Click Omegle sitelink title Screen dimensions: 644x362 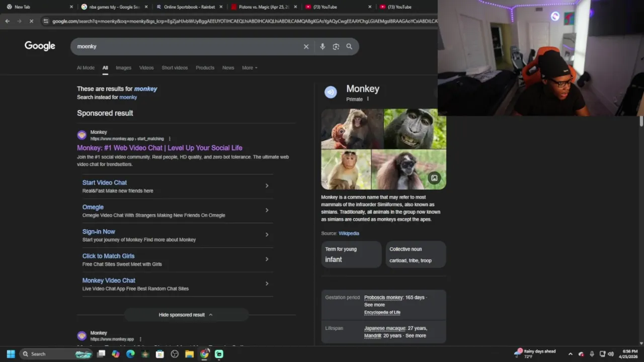93,207
